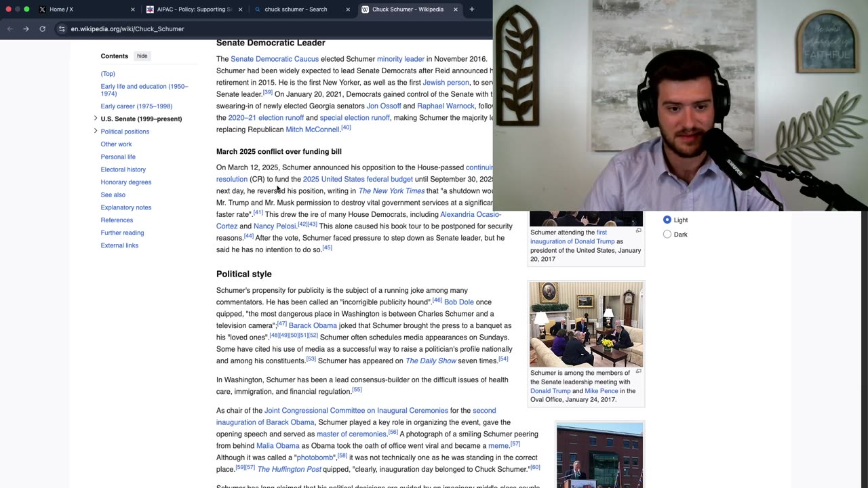The width and height of the screenshot is (868, 488).
Task: Open the Joint Congressional Committee on Inaugural Ceremonies link
Action: [x=356, y=411]
